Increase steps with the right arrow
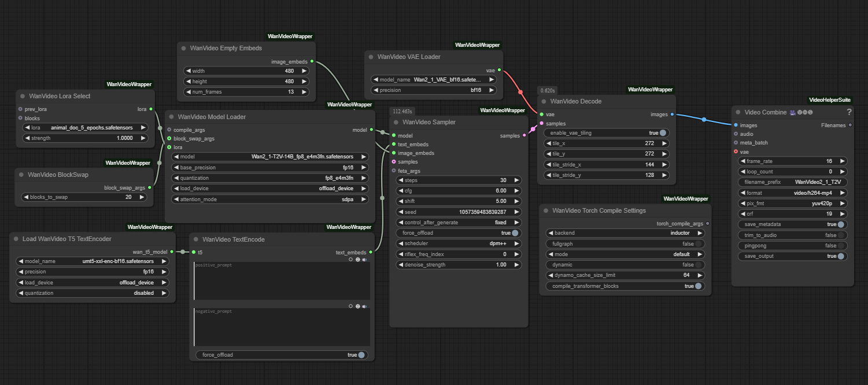The height and width of the screenshot is (385, 868). [516, 180]
